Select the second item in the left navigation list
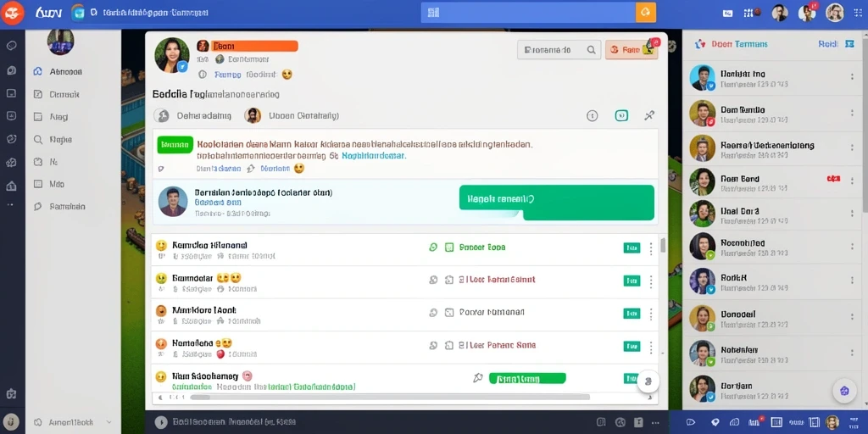Screen dimensions: 868x434 tap(58, 95)
